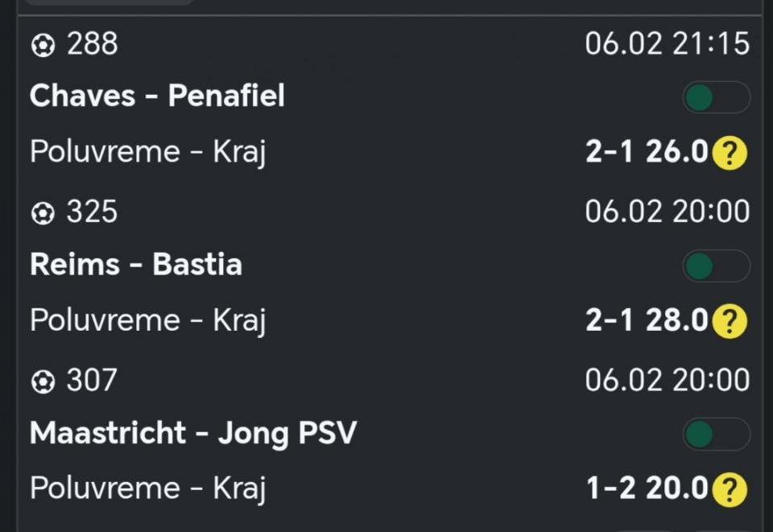Select the 1-2 20.0 odds selection
The image size is (773, 532).
[x=646, y=489]
